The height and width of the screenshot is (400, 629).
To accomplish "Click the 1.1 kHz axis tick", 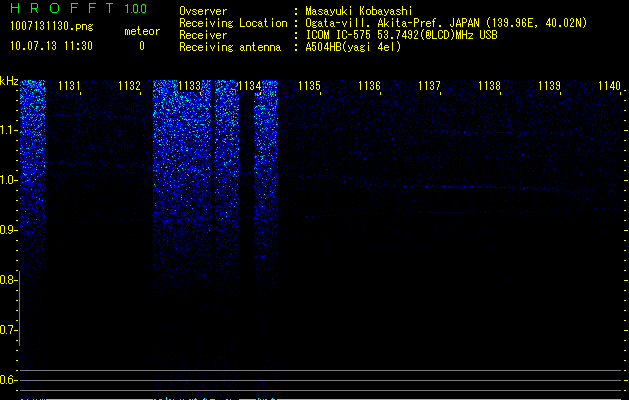I will point(8,130).
